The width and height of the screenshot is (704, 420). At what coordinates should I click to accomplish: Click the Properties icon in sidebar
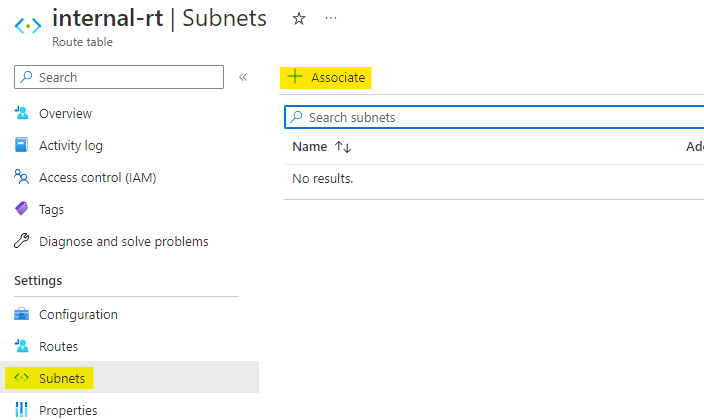22,410
